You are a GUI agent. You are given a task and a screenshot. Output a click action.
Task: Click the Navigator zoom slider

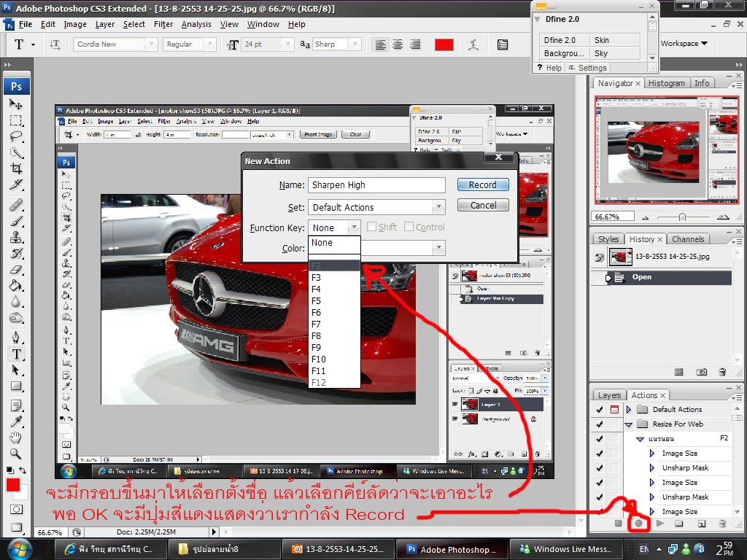(x=682, y=217)
